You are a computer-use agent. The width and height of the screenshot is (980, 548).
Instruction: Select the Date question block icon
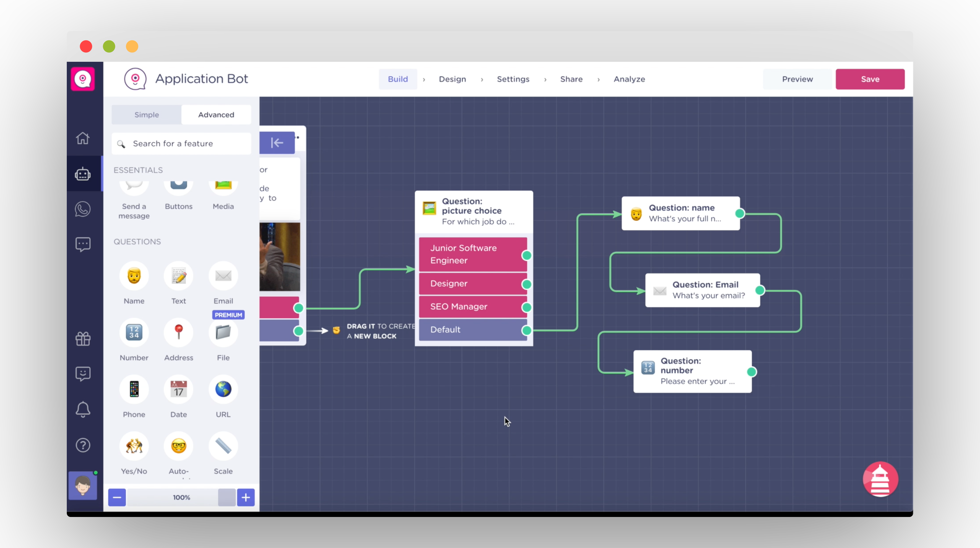[x=179, y=389]
